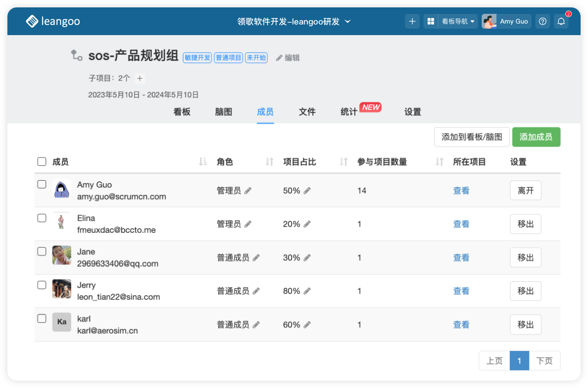Edit Jerry's project percentage pencil icon

[x=307, y=291]
